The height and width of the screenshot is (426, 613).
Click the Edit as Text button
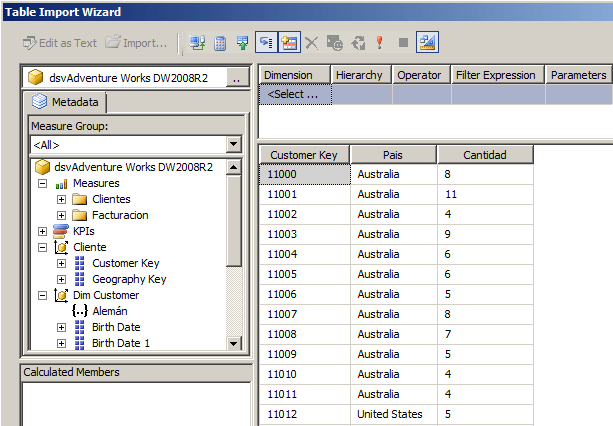click(60, 43)
